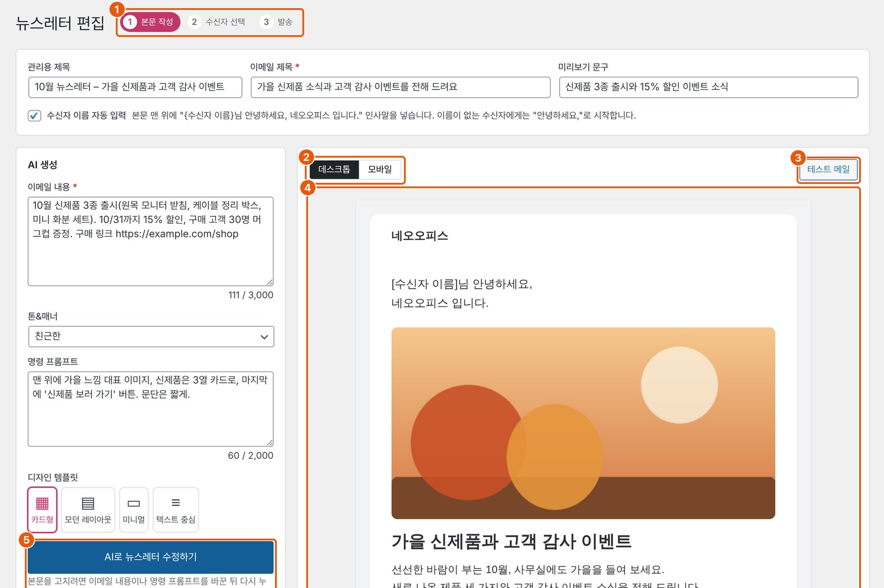Click the greeting [수신자 이름]님 안녕하세요 line
The image size is (884, 588).
tap(461, 284)
